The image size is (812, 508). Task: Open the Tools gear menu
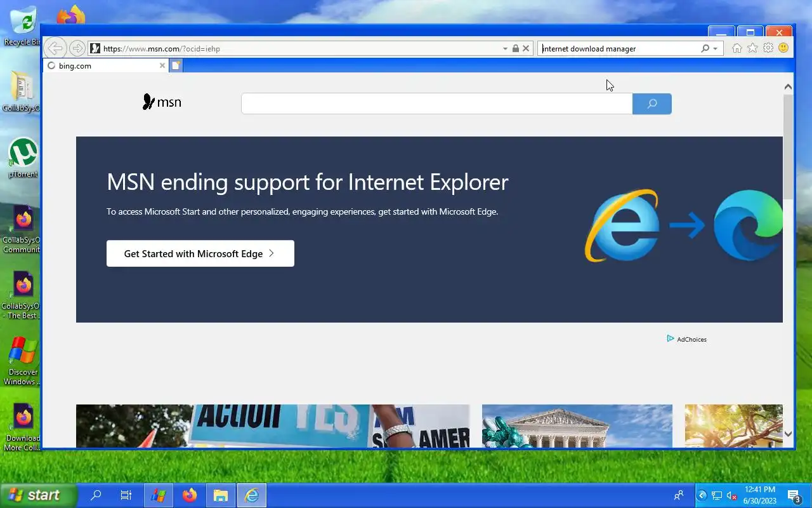pyautogui.click(x=768, y=48)
